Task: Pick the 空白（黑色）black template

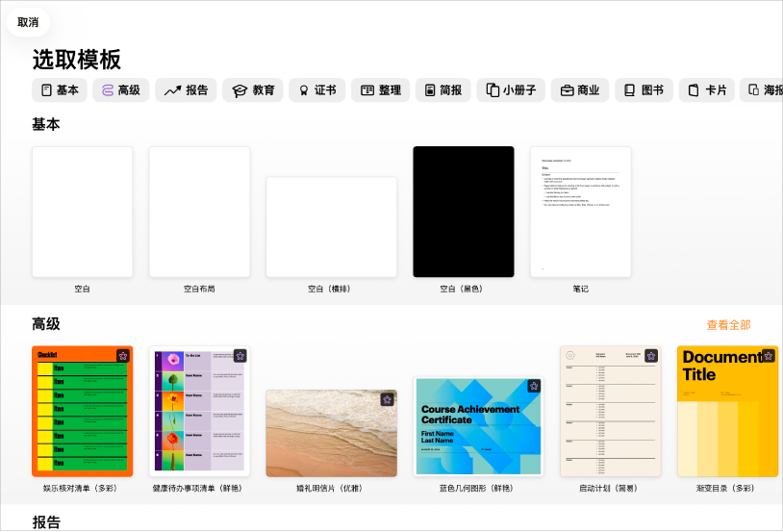Action: click(x=464, y=212)
